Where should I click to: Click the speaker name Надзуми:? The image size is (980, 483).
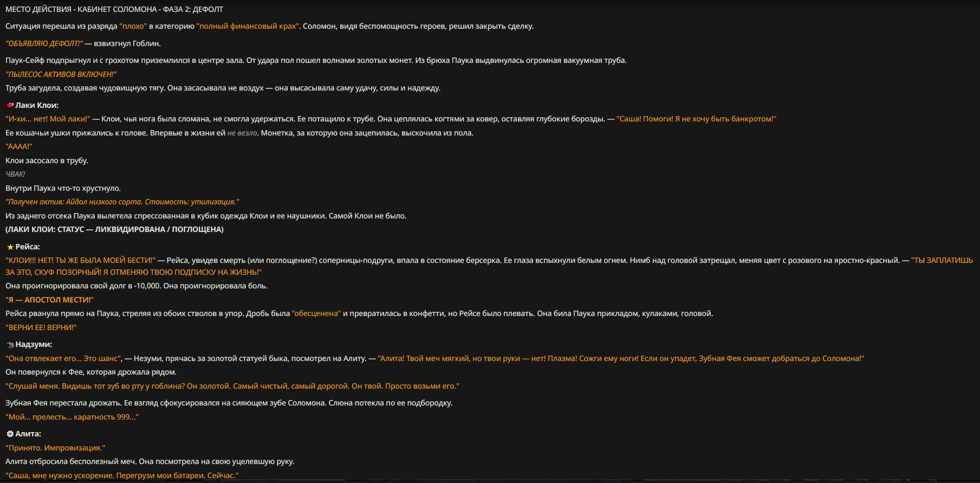[x=34, y=344]
